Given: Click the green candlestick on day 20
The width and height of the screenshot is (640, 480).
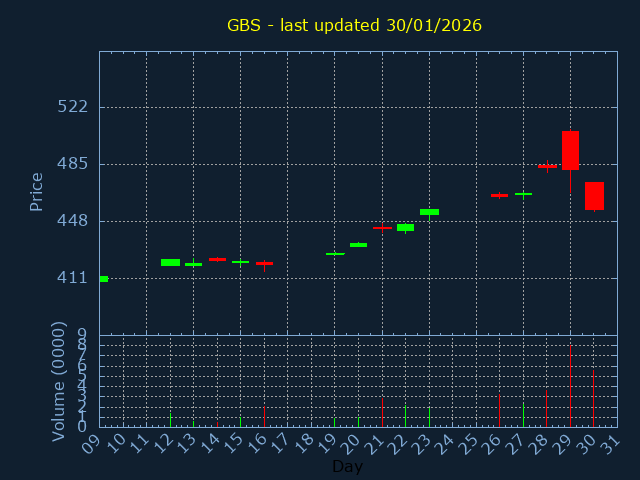Looking at the screenshot, I should 358,244.
